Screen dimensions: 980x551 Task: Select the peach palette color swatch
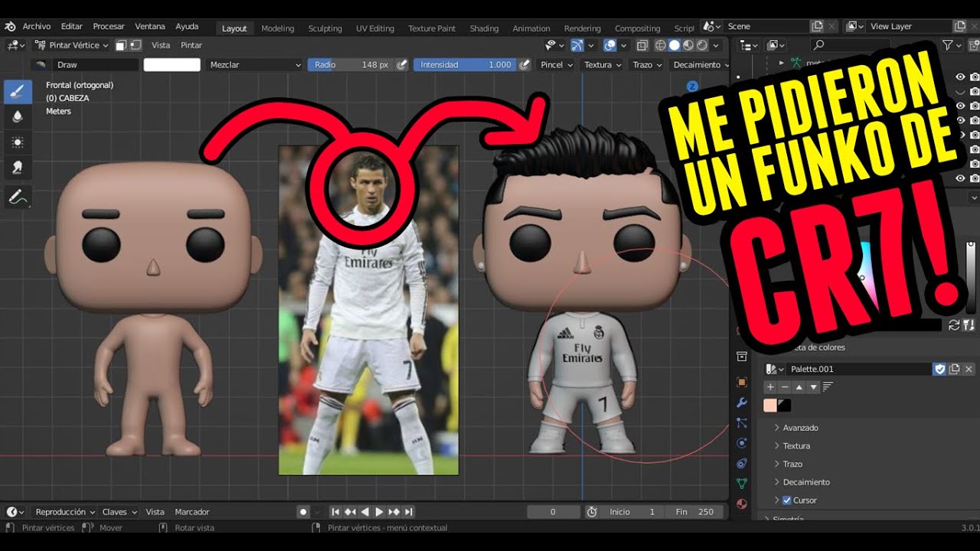(x=770, y=406)
